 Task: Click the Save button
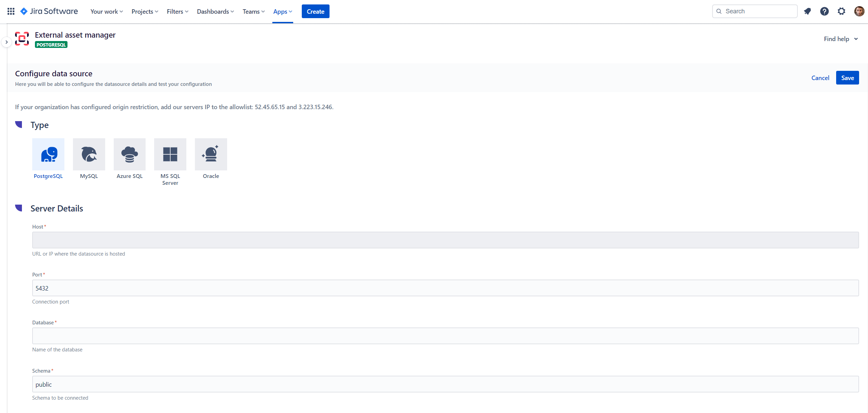[x=847, y=78]
